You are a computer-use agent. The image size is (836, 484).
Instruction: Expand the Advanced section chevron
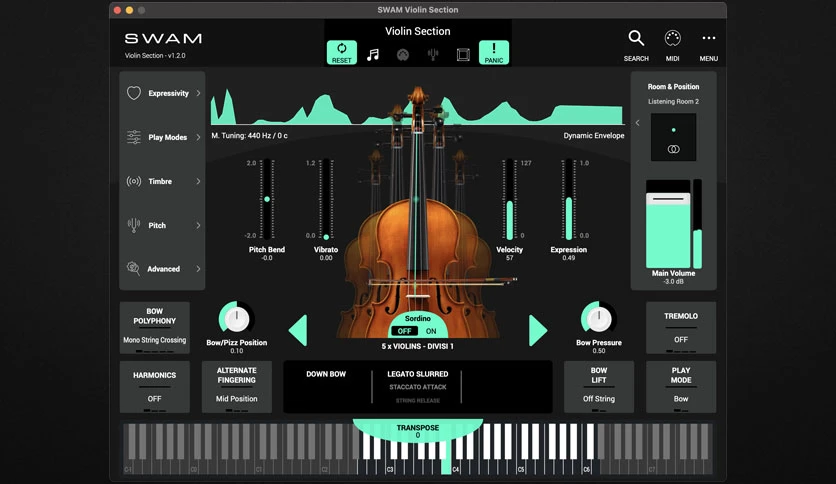[x=198, y=269]
